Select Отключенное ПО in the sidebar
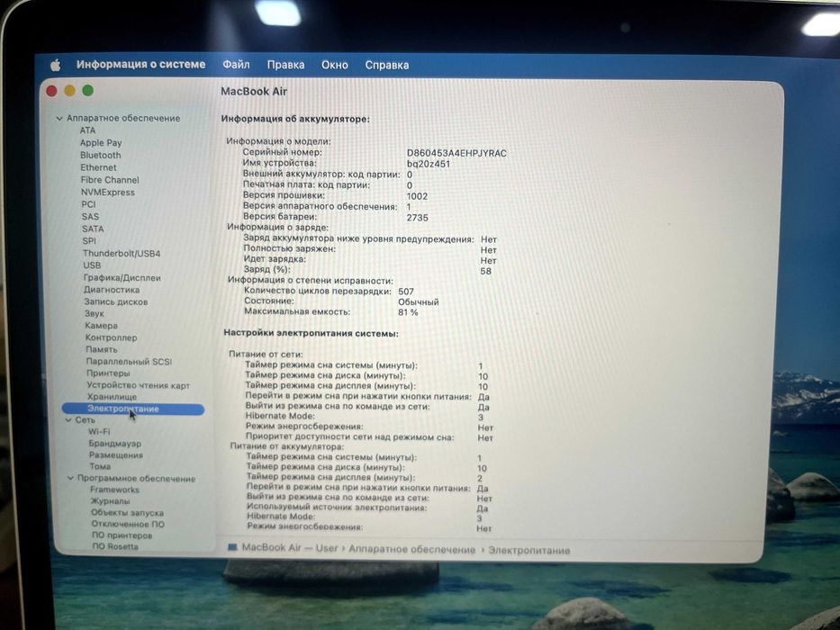Viewport: 840px width, 630px height. point(128,524)
